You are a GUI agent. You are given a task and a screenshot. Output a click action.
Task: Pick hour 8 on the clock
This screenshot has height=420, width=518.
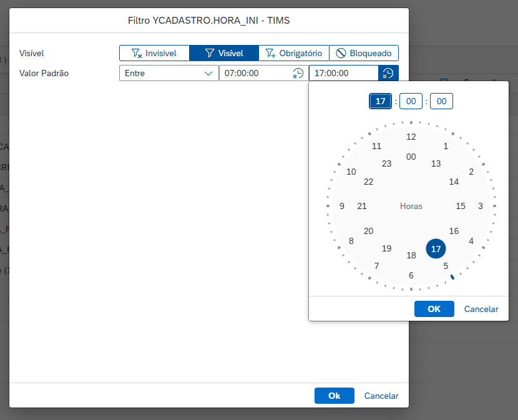[x=351, y=241]
